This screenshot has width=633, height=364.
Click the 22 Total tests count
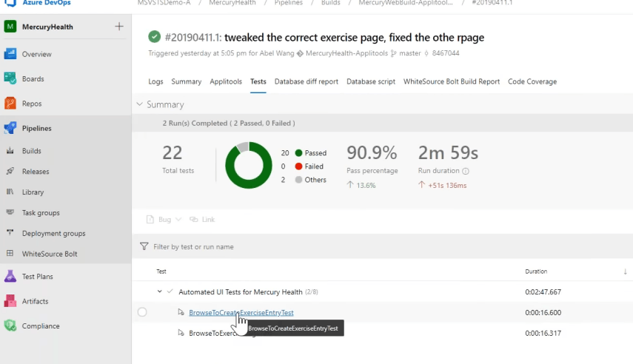[x=173, y=152]
